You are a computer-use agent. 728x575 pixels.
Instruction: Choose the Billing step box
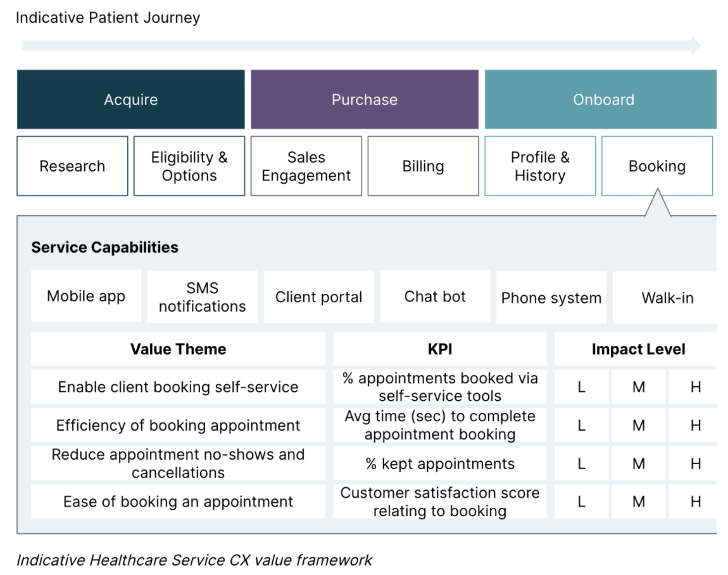click(x=423, y=166)
